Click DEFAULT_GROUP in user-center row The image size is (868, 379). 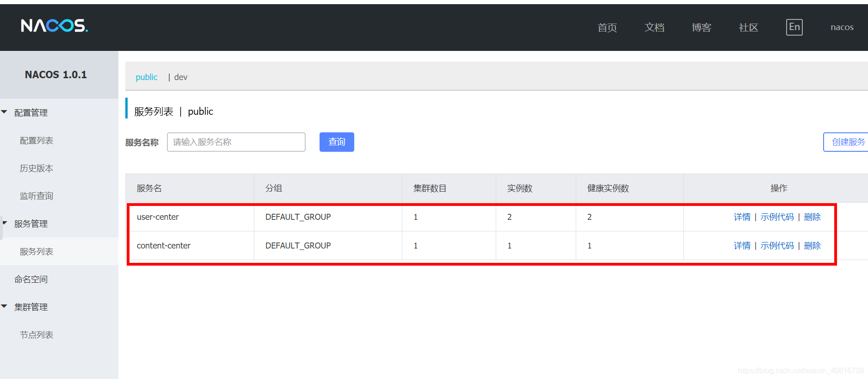click(298, 217)
